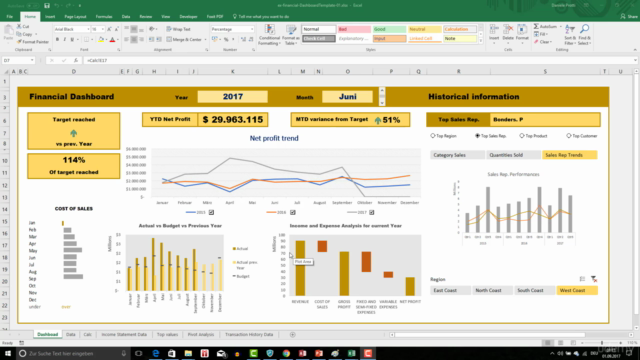Open Conditional Formatting icon
The height and width of the screenshot is (360, 640).
pyautogui.click(x=269, y=30)
